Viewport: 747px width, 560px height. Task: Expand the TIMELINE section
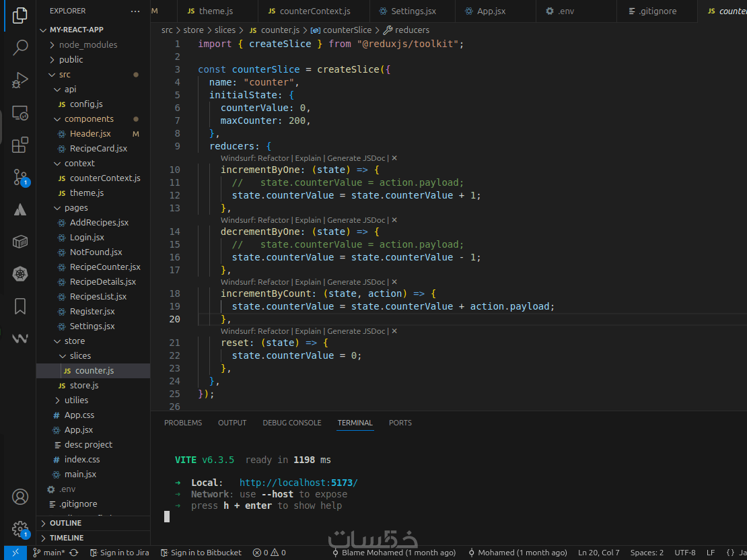pyautogui.click(x=66, y=538)
